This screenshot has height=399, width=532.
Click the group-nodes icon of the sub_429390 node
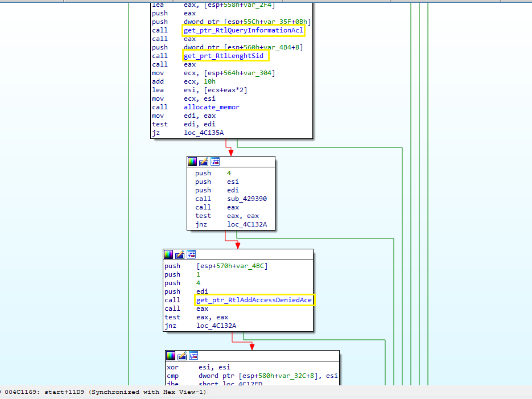pos(215,162)
